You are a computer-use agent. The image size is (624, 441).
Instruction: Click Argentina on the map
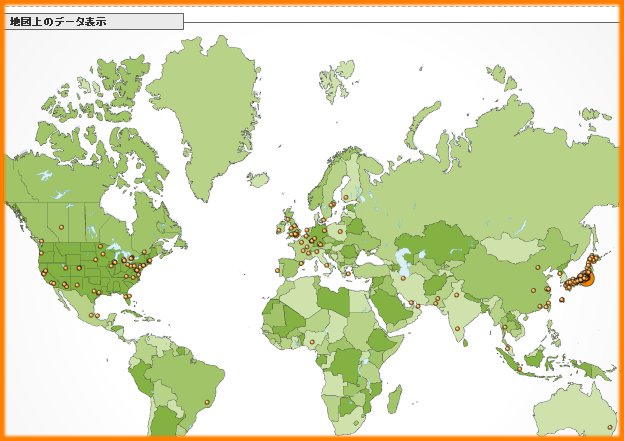point(165,420)
